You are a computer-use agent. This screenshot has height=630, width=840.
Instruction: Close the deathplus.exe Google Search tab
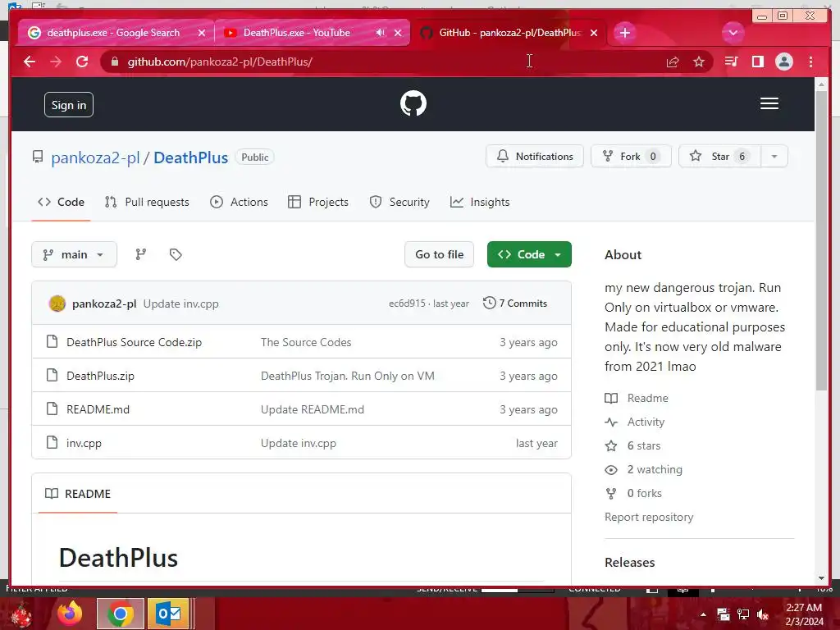(202, 33)
